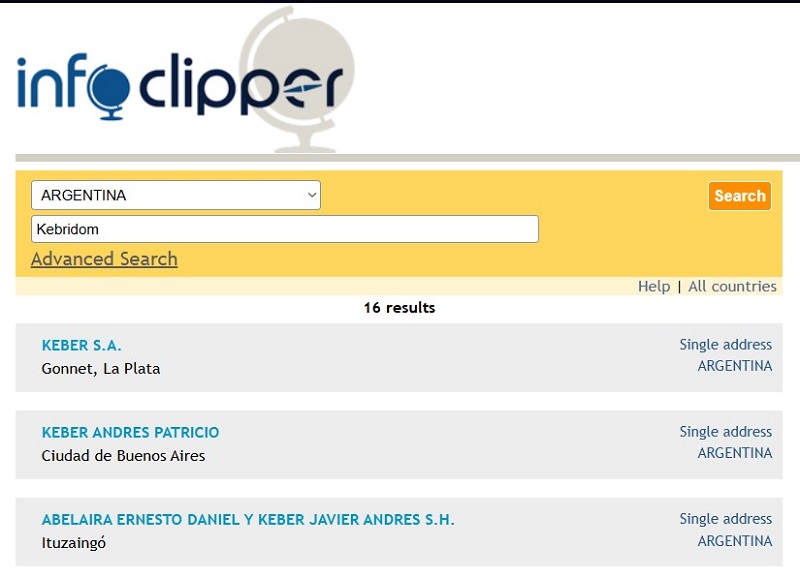This screenshot has width=800, height=578.
Task: Click the Kebridom search input field
Action: point(285,229)
